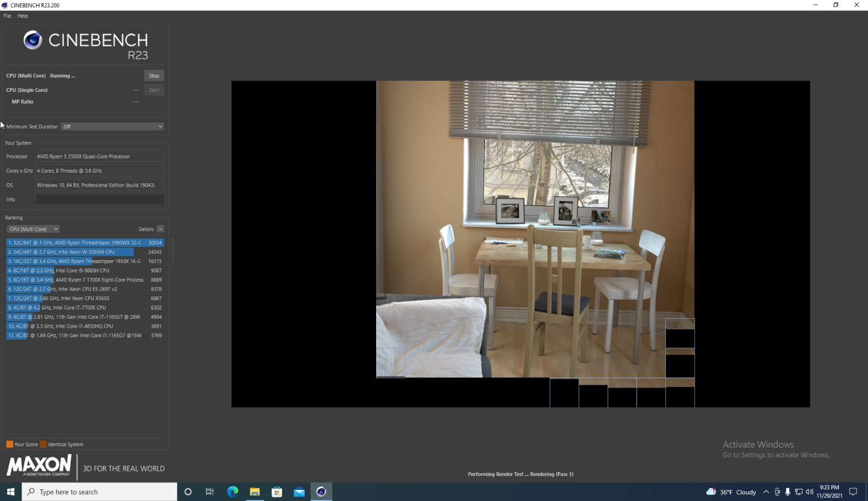Image resolution: width=868 pixels, height=501 pixels.
Task: Open the volume control tray icon
Action: tap(809, 492)
